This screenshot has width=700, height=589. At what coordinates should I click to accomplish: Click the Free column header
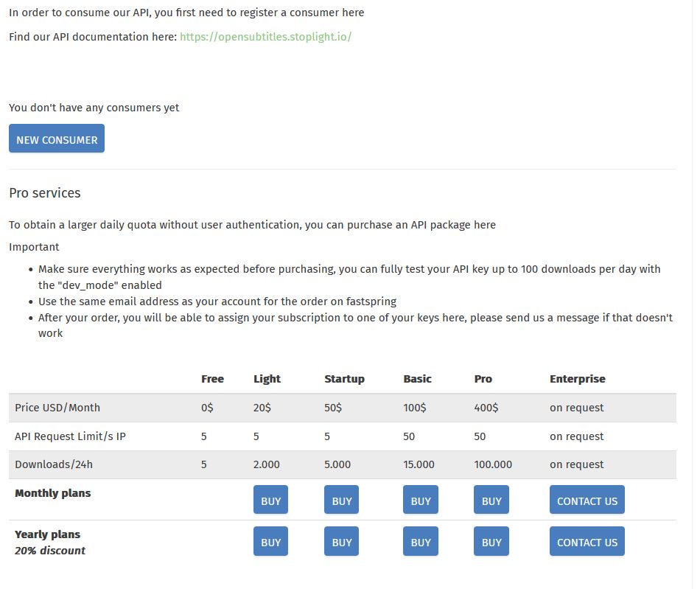click(212, 379)
